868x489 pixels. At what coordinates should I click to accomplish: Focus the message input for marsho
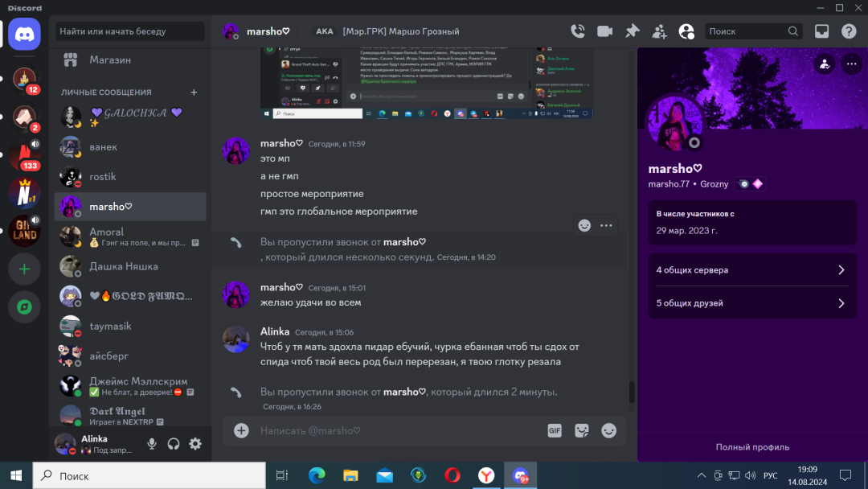click(394, 430)
